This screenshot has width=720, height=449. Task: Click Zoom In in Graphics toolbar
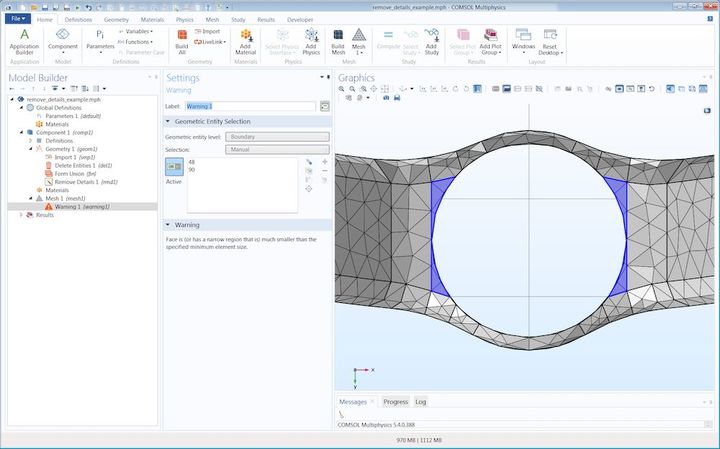coord(341,89)
